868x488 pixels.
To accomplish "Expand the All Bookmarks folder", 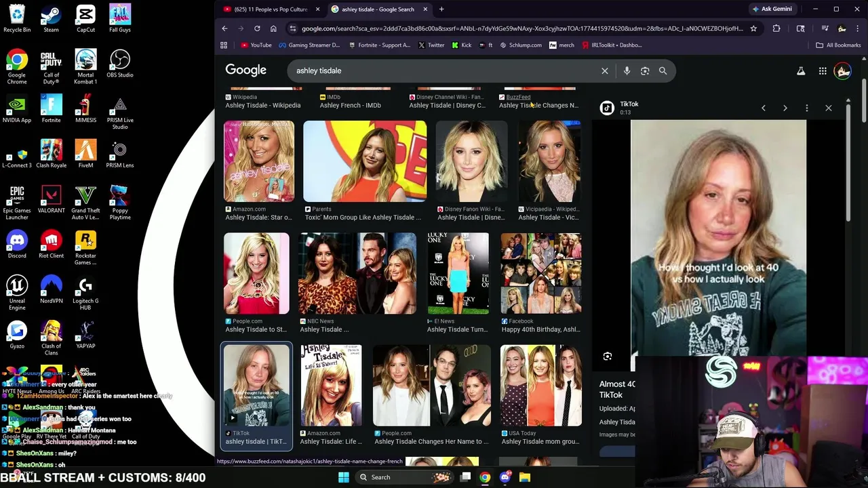I will click(x=838, y=45).
